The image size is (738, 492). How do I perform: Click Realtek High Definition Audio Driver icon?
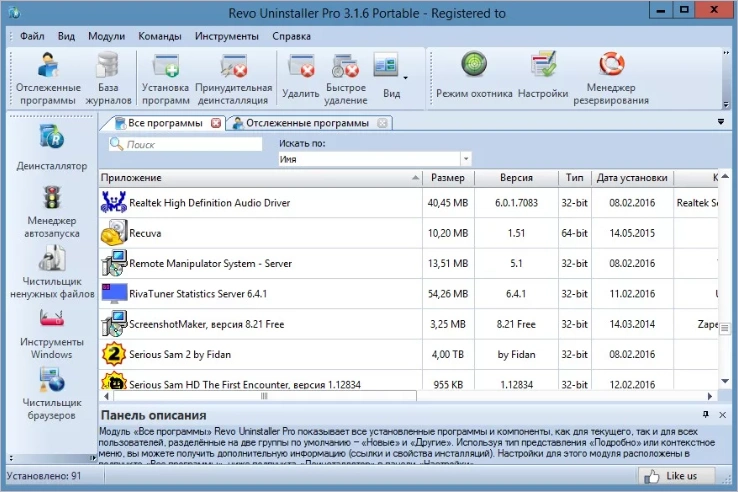tap(114, 202)
